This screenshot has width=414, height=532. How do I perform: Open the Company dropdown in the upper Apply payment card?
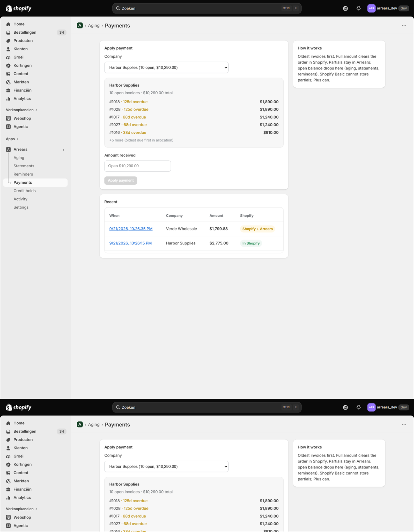click(166, 68)
